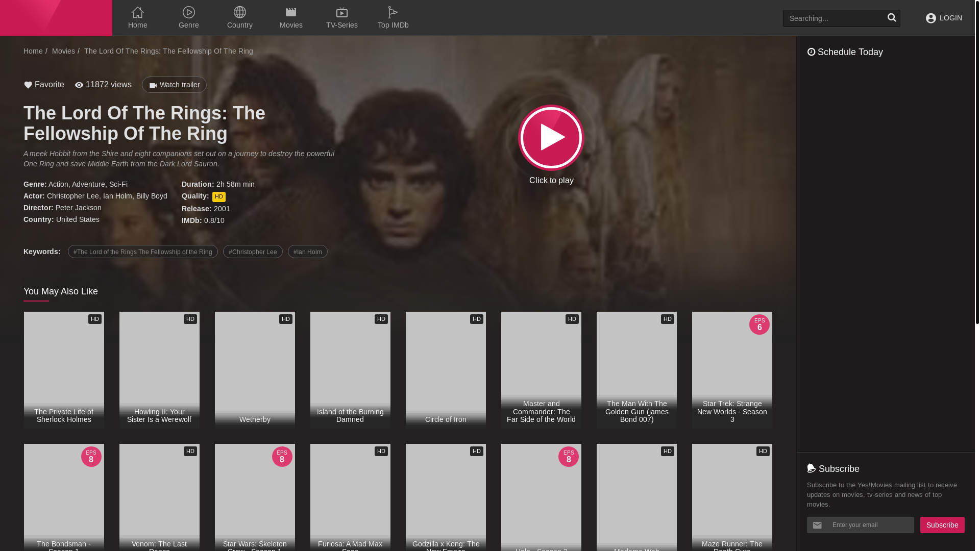Click actor link Christopher Lee
The image size is (980, 551).
point(73,196)
